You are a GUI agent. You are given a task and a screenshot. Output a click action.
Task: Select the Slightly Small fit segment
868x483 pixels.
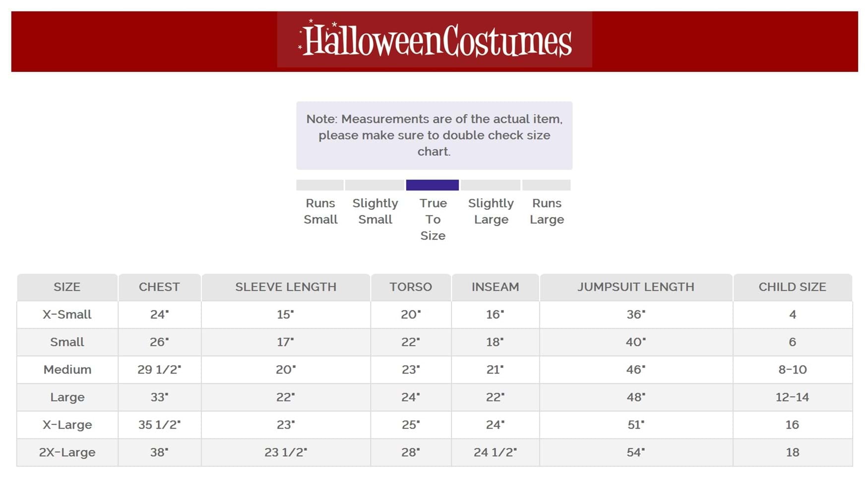(374, 185)
